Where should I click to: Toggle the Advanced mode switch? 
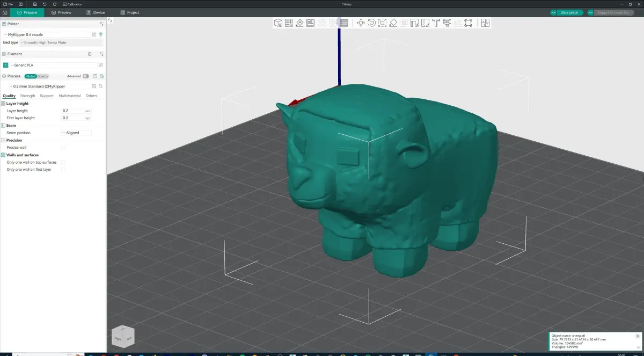[x=85, y=76]
